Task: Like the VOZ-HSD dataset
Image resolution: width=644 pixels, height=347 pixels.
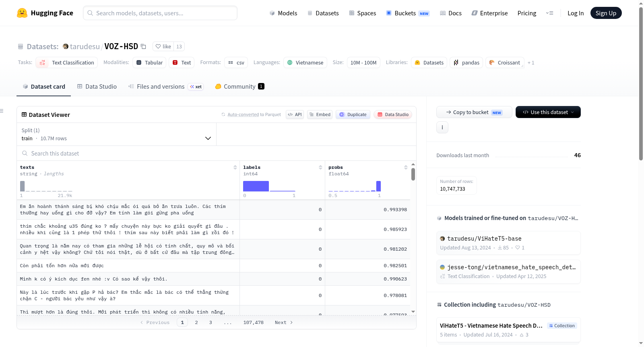Action: click(163, 46)
